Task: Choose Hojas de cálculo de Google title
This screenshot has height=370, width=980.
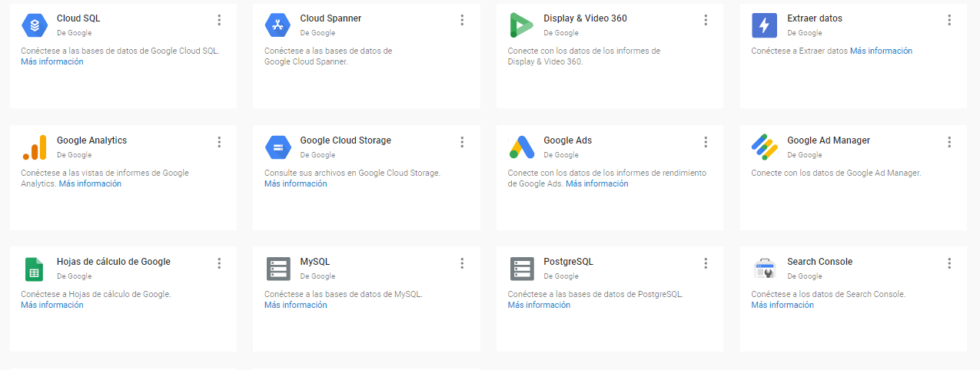Action: pos(114,262)
